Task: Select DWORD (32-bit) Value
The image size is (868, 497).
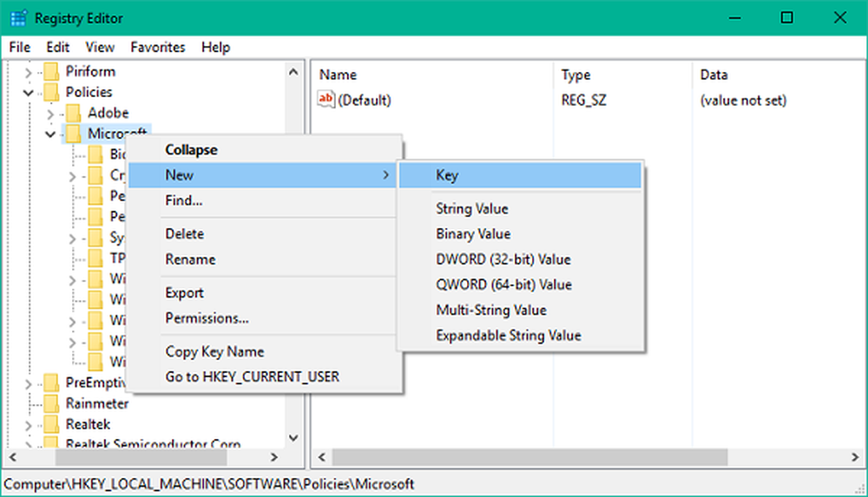Action: pyautogui.click(x=520, y=259)
